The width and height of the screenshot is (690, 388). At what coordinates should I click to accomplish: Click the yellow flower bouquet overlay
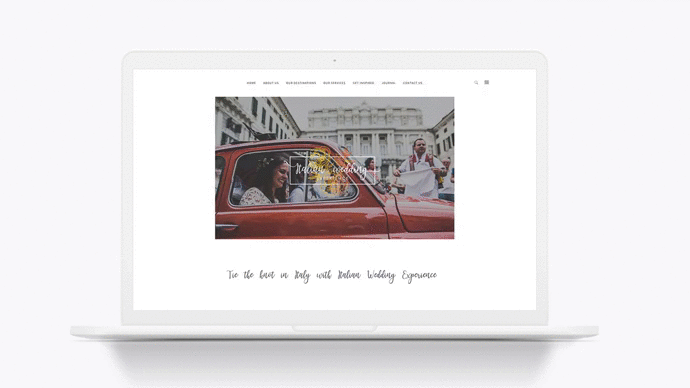pos(326,171)
